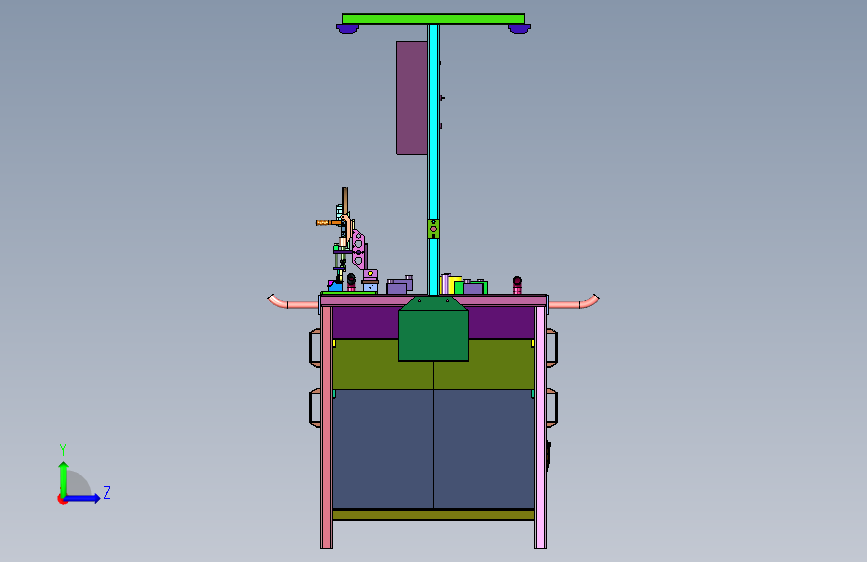Select the lower right side handle of the cabinet
Viewport: 867px width, 562px height.
tap(552, 408)
